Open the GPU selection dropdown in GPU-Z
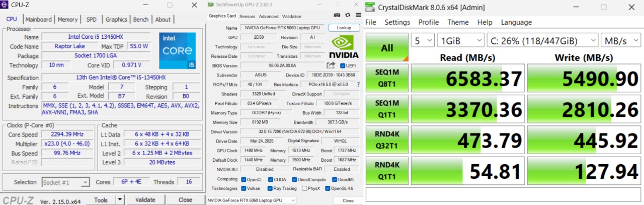 point(251,200)
